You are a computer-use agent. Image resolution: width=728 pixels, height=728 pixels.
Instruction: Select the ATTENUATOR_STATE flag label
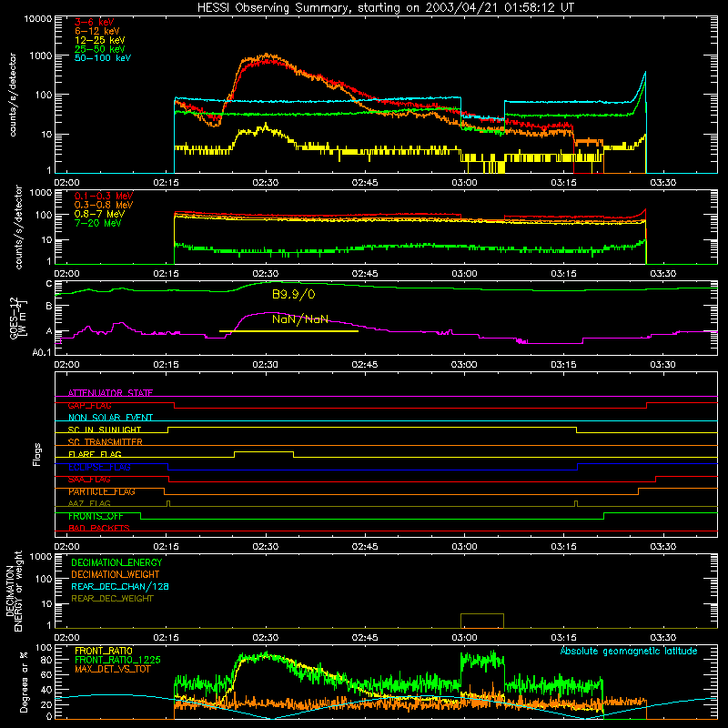click(110, 393)
